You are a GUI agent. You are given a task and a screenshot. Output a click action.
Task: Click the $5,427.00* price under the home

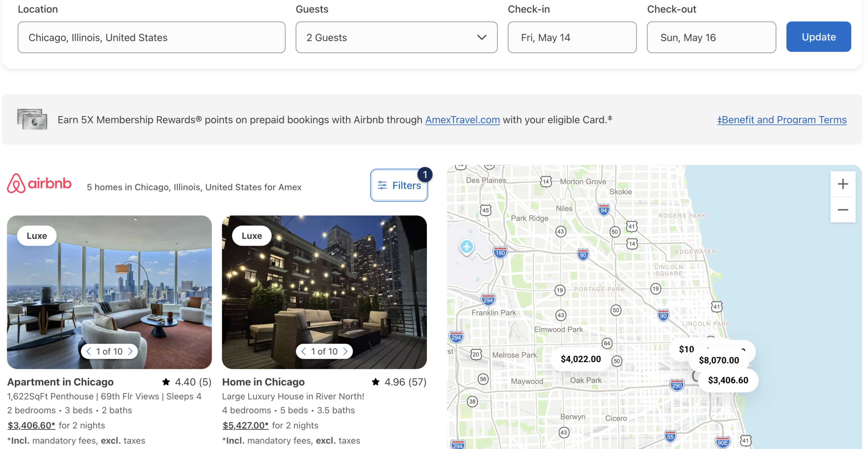click(245, 425)
